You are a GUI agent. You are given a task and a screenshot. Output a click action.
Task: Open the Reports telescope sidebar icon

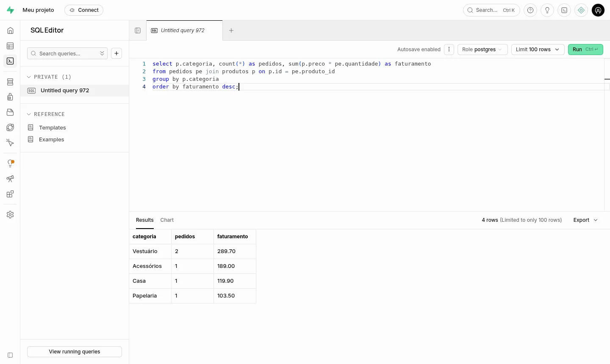point(10,179)
